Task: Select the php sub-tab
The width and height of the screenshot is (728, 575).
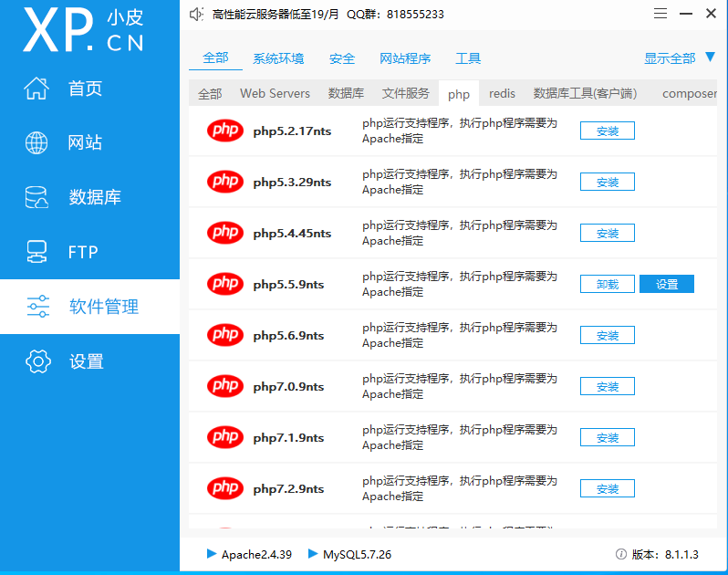Action: click(458, 94)
